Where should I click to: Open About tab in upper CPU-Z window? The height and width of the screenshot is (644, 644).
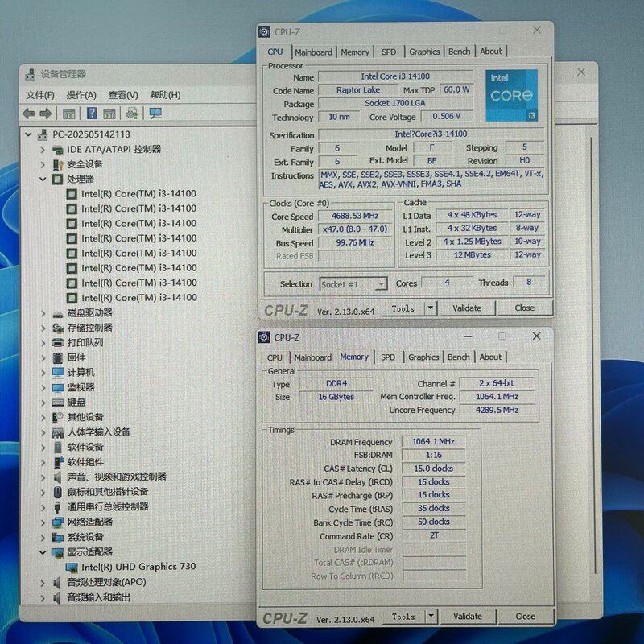491,52
